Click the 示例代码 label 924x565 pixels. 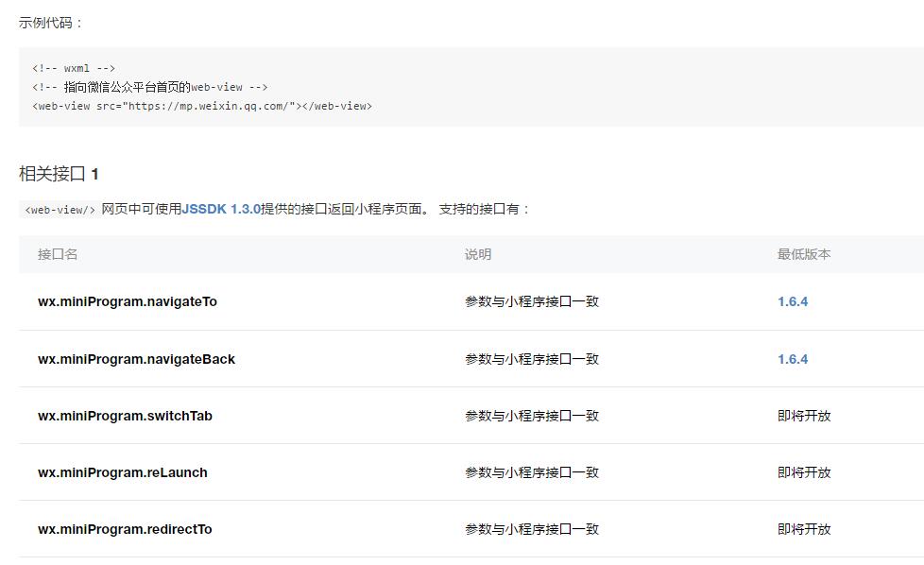(x=50, y=23)
